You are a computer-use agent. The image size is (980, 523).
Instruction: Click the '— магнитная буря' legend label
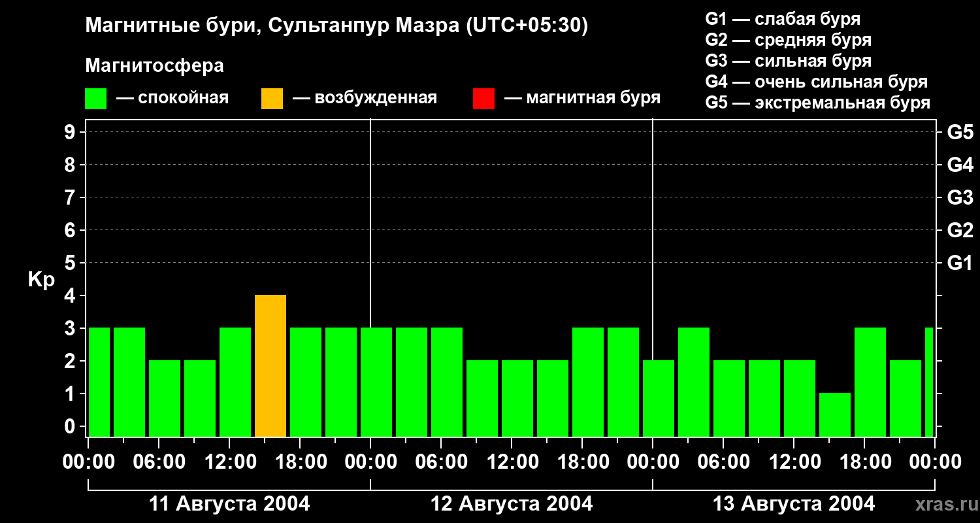coord(583,98)
